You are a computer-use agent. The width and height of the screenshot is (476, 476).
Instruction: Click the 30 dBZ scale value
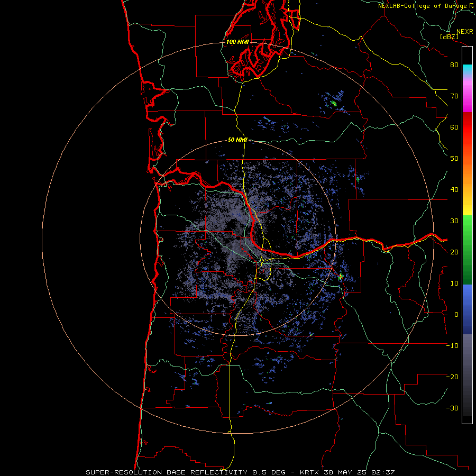coord(454,221)
